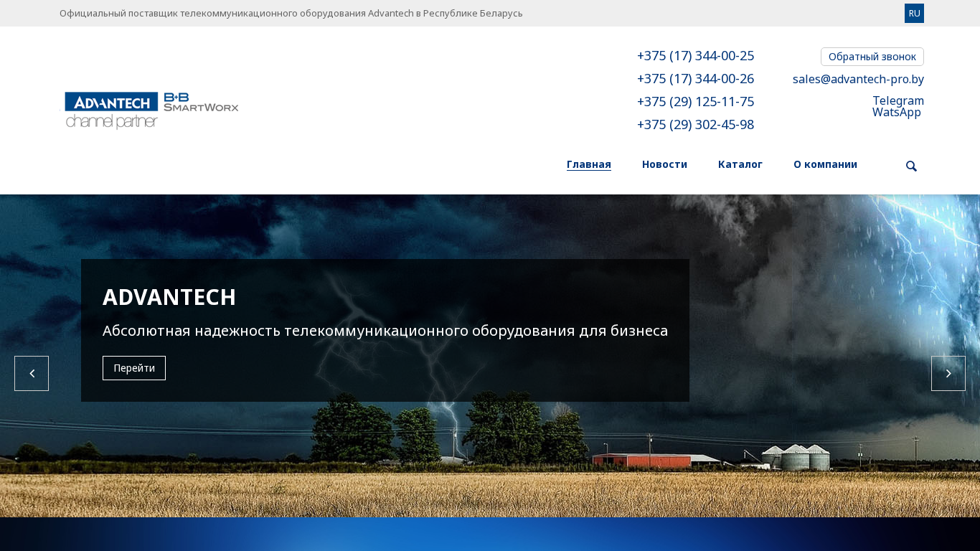Open the Новости menu item
980x551 pixels.
click(664, 164)
